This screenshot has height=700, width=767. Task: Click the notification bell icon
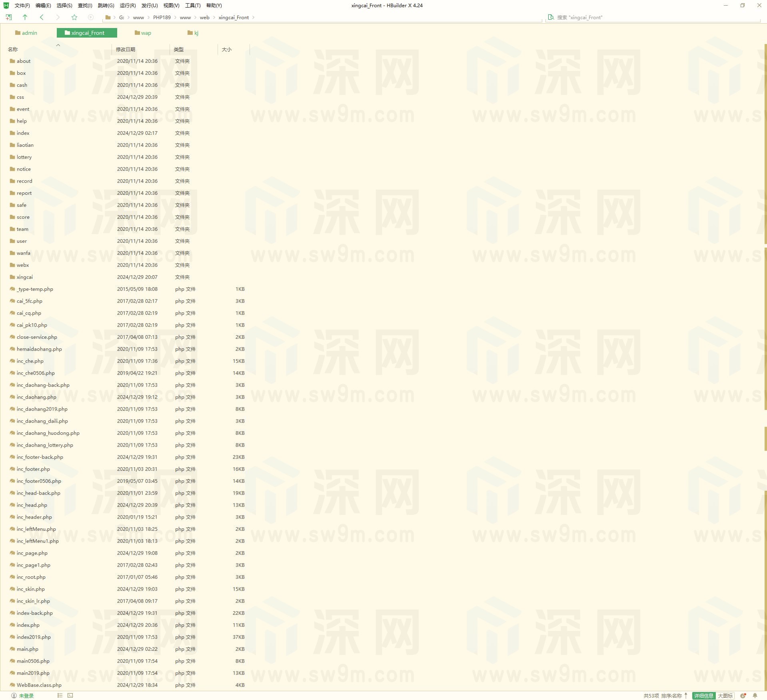pos(755,696)
